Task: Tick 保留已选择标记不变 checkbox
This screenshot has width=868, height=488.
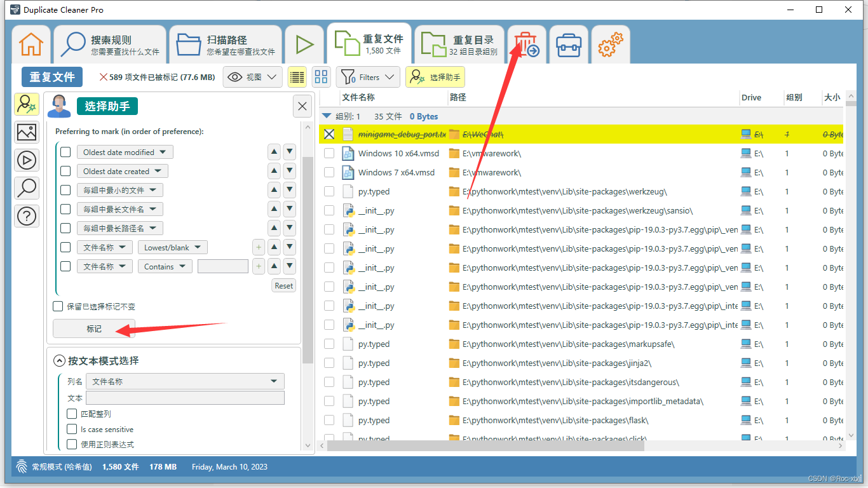Action: click(58, 306)
